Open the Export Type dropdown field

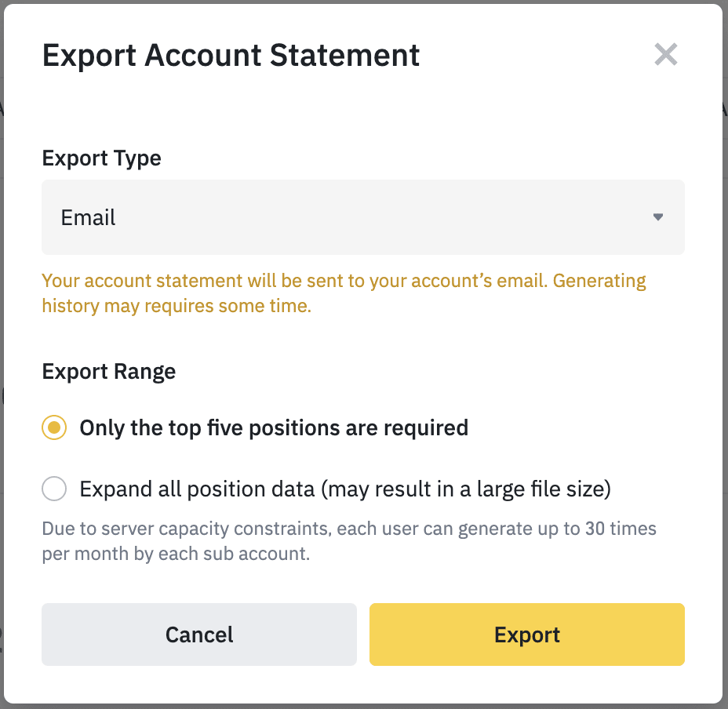[x=362, y=217]
